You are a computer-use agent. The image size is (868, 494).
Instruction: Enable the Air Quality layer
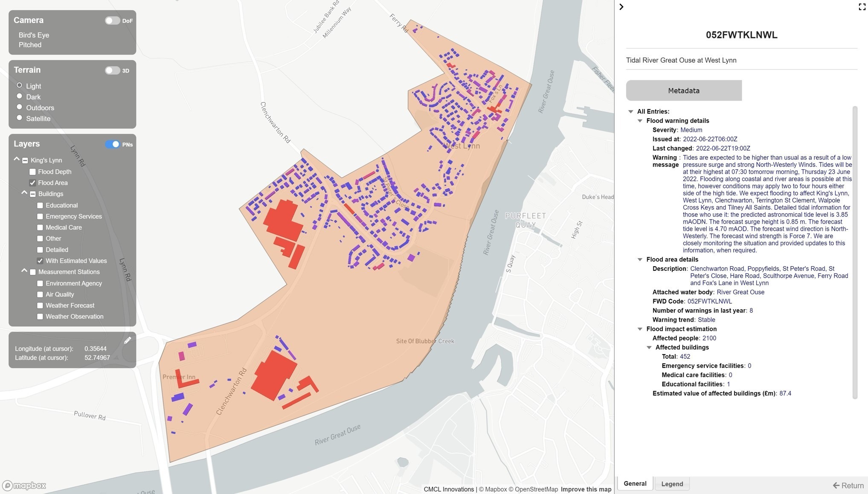tap(40, 295)
